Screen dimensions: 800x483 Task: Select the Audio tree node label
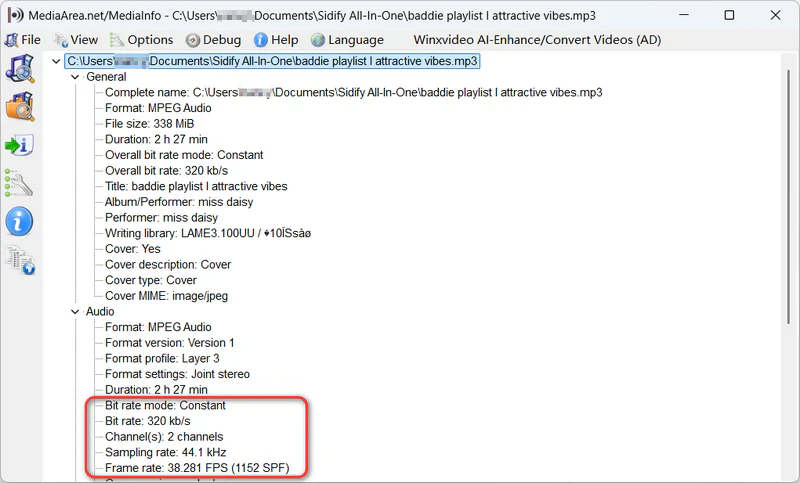[x=100, y=311]
